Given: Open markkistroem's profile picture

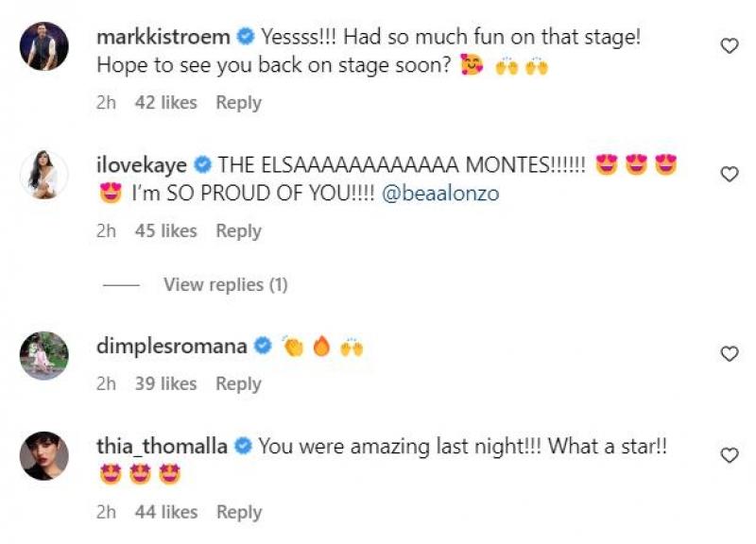Looking at the screenshot, I should point(44,46).
